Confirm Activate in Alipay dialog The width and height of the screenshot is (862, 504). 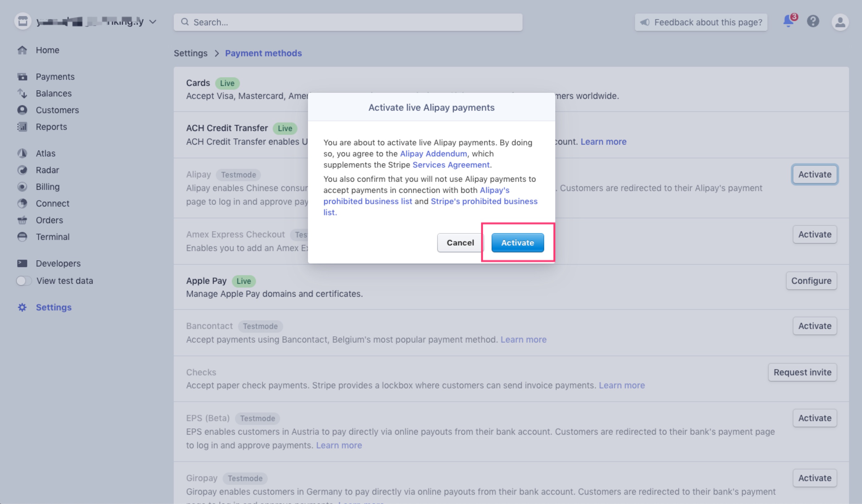tap(518, 243)
